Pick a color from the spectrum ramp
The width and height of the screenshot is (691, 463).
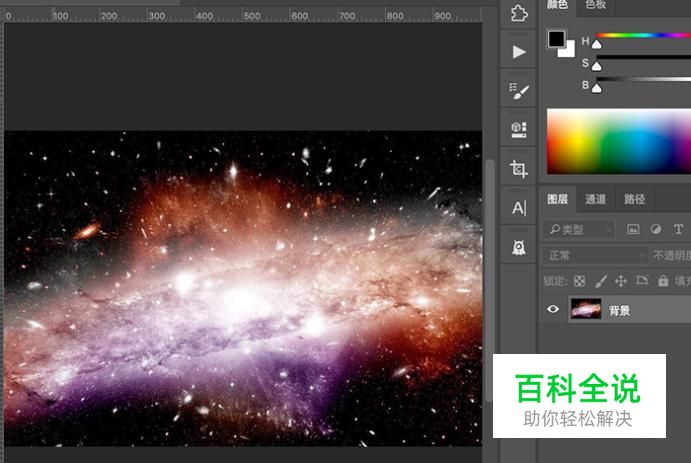pos(619,141)
